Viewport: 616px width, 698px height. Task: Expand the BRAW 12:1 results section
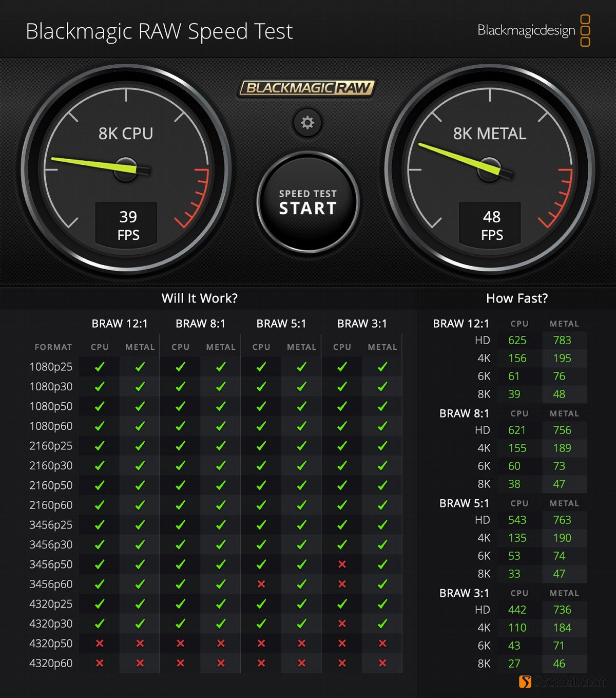[461, 323]
